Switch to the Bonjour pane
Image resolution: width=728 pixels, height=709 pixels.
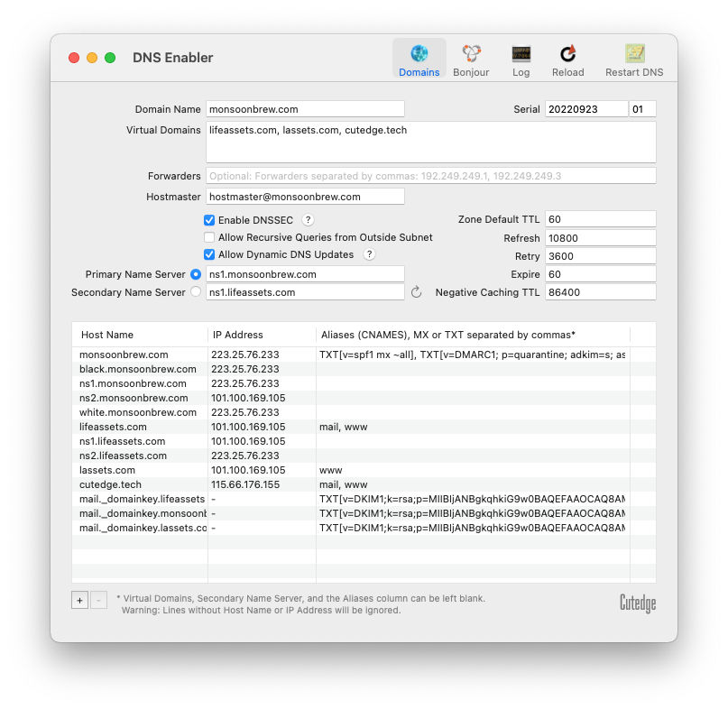471,60
